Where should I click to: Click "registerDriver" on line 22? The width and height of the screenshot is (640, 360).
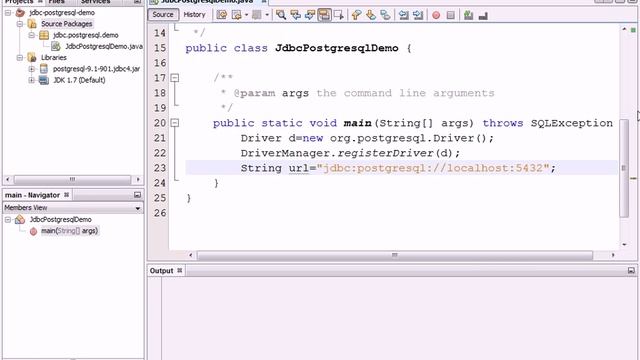[x=385, y=153]
